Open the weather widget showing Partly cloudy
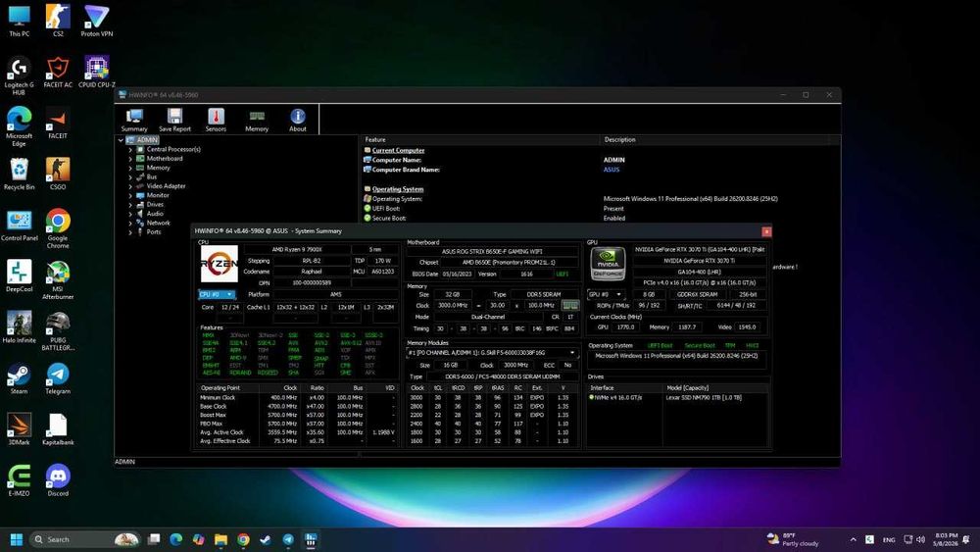 point(793,539)
